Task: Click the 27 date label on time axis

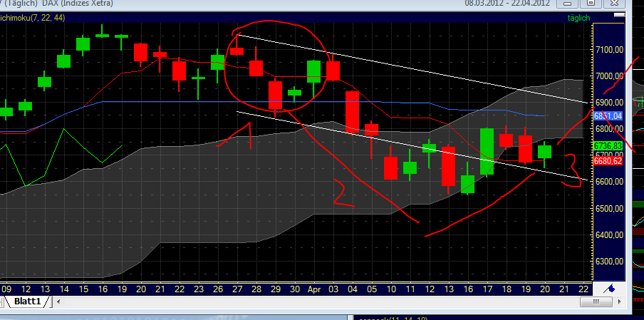Action: tap(237, 289)
